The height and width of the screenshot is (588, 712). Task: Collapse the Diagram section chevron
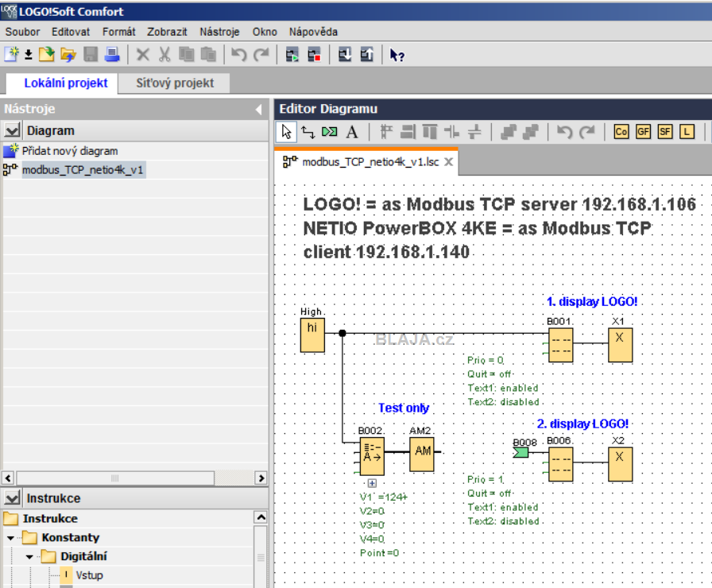(12, 131)
